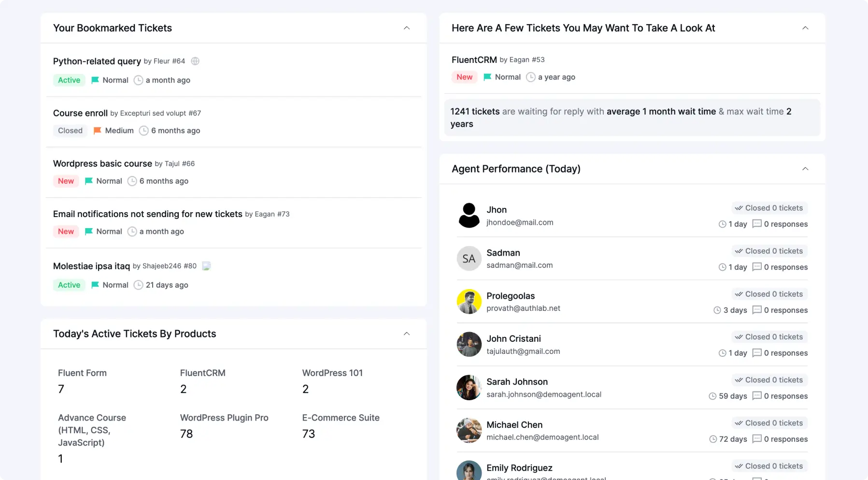The height and width of the screenshot is (480, 868).
Task: Click the clock icon next to Sarah Johnson's 59 days
Action: click(713, 396)
